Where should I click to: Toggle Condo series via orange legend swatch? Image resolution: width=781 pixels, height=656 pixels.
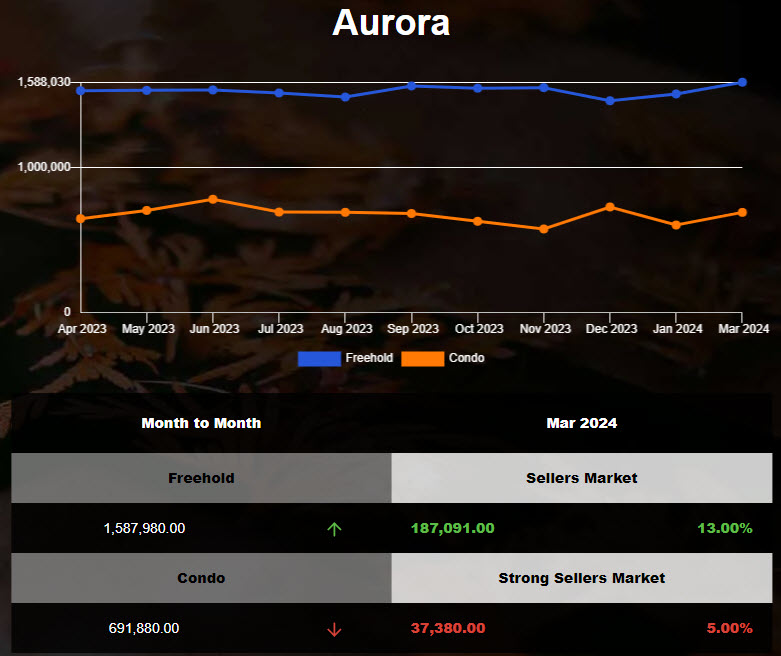tap(422, 358)
